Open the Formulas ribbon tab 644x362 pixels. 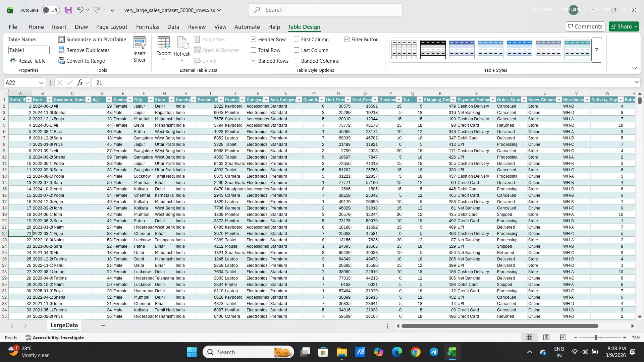pyautogui.click(x=148, y=27)
